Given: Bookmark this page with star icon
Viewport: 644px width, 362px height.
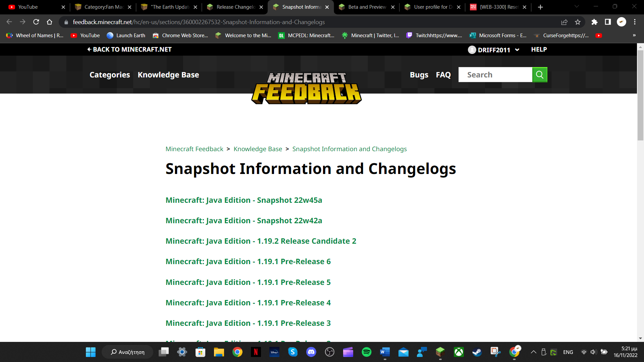Looking at the screenshot, I should click(x=578, y=22).
